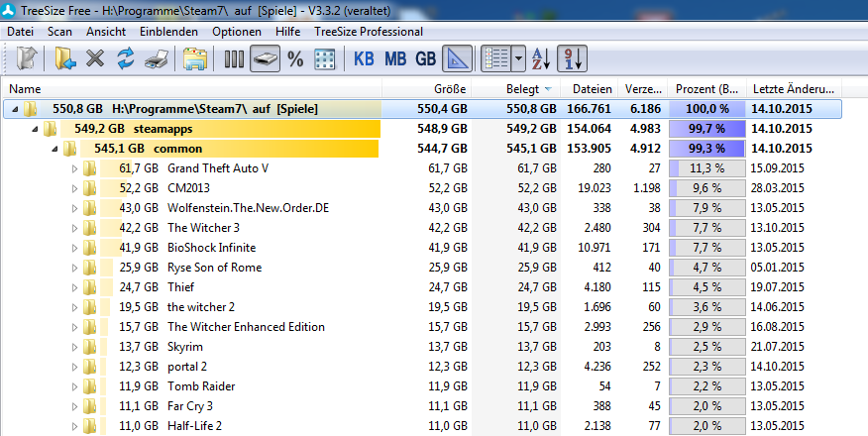Switch to file count view (three bars)
This screenshot has height=436, width=868.
(x=234, y=58)
